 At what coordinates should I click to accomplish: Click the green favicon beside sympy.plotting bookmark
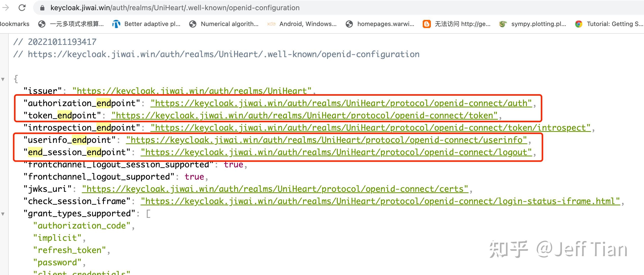(503, 24)
